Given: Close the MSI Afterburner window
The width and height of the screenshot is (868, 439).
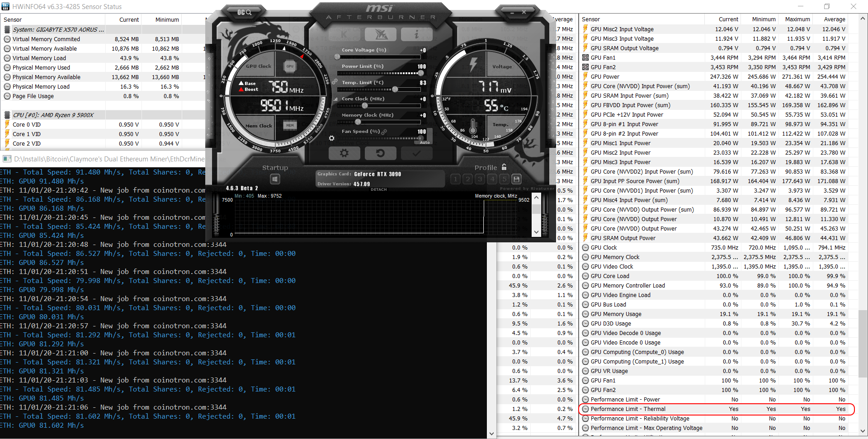Looking at the screenshot, I should 524,12.
